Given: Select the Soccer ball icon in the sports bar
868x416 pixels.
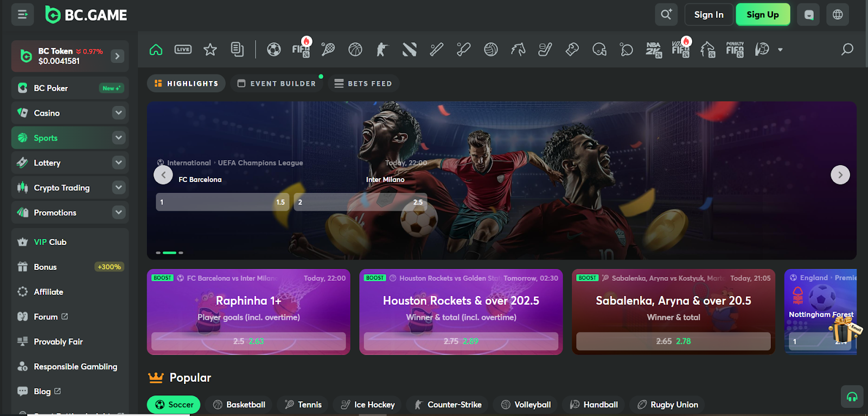Looking at the screenshot, I should tap(274, 49).
